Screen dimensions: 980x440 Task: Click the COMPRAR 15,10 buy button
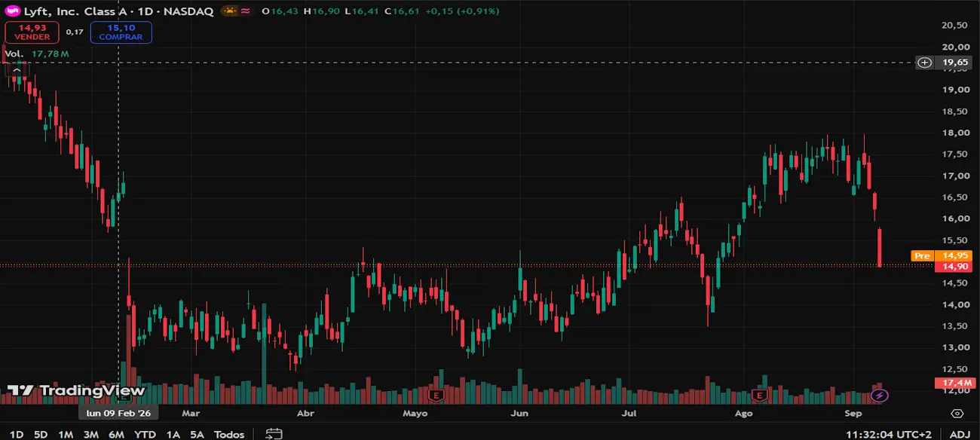(121, 32)
